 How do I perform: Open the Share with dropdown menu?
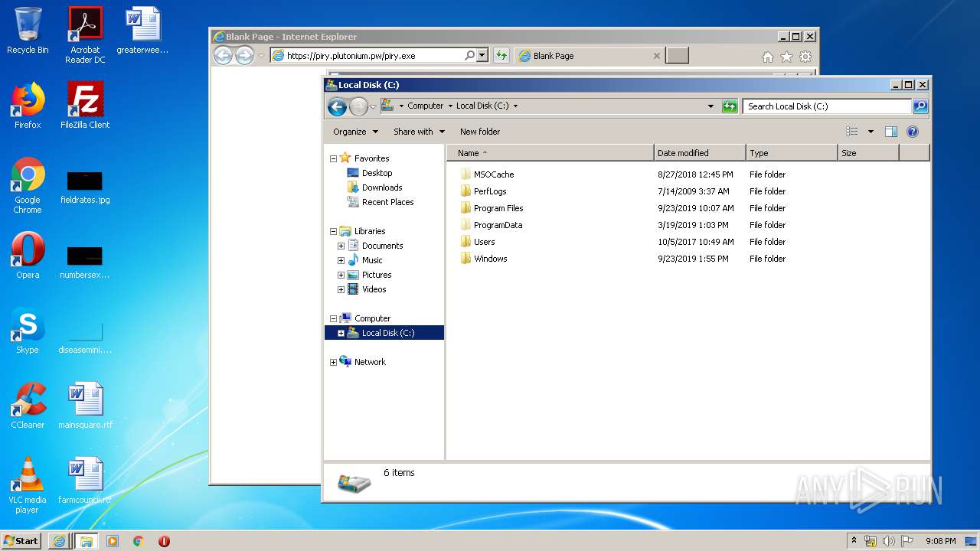pyautogui.click(x=419, y=132)
